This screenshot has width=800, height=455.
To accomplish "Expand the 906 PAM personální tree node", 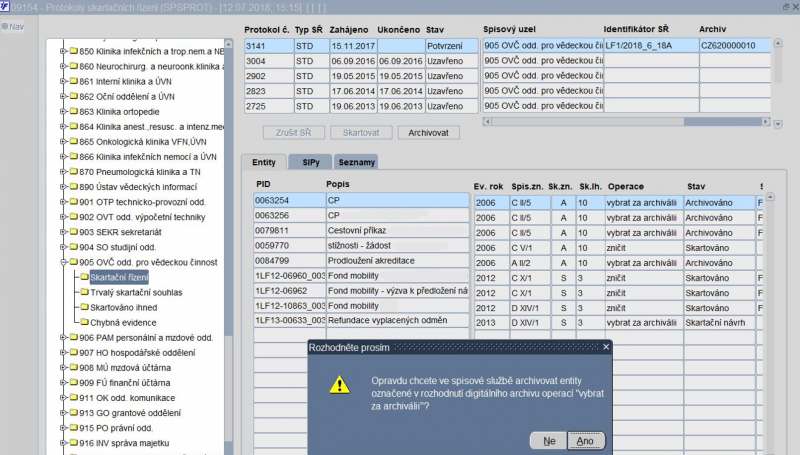I will pos(62,338).
